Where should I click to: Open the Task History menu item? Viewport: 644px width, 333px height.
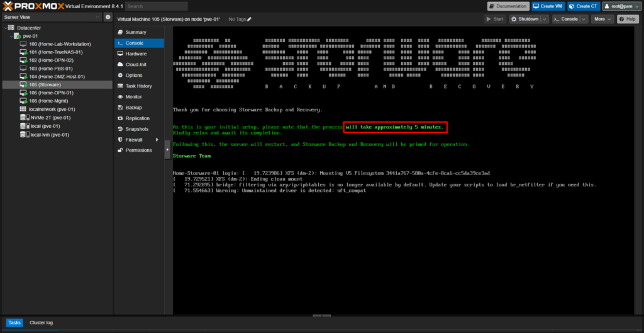(138, 86)
